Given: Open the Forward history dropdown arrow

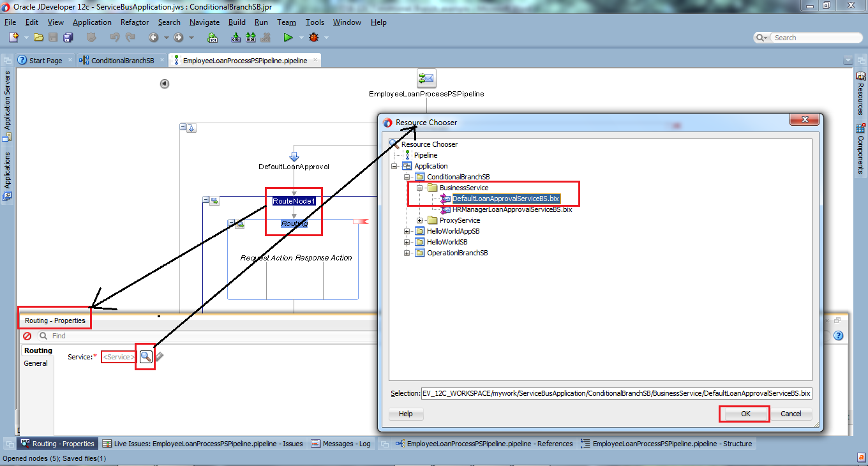Looking at the screenshot, I should click(191, 38).
